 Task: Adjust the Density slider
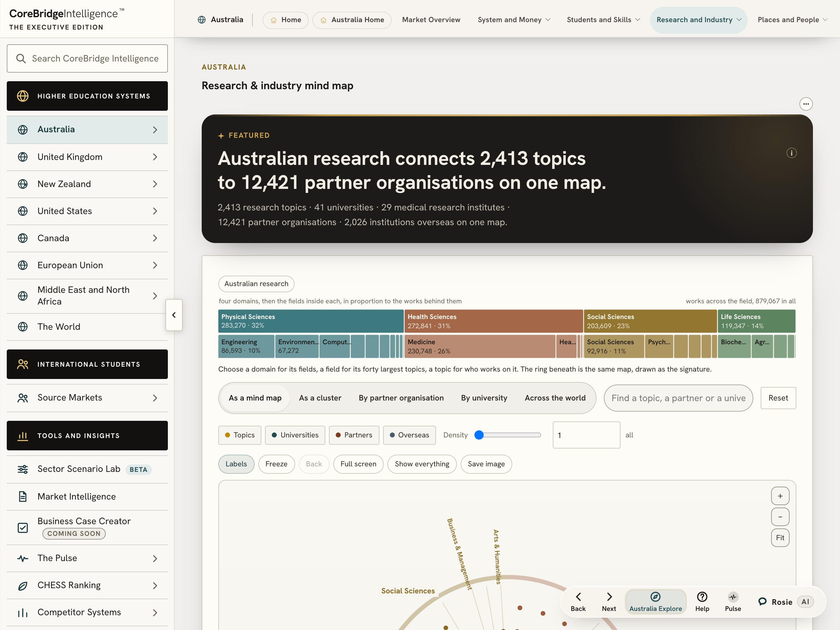point(508,435)
